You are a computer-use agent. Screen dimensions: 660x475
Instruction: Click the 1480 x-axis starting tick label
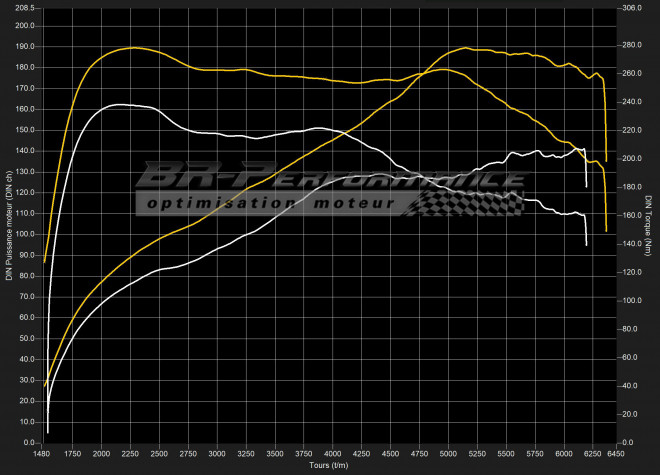(x=42, y=453)
